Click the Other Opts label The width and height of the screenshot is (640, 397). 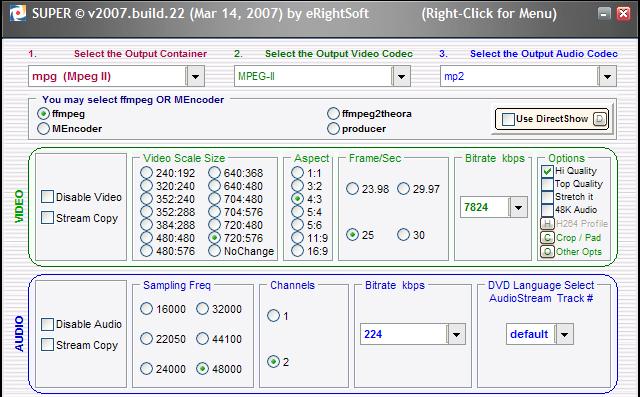[579, 252]
